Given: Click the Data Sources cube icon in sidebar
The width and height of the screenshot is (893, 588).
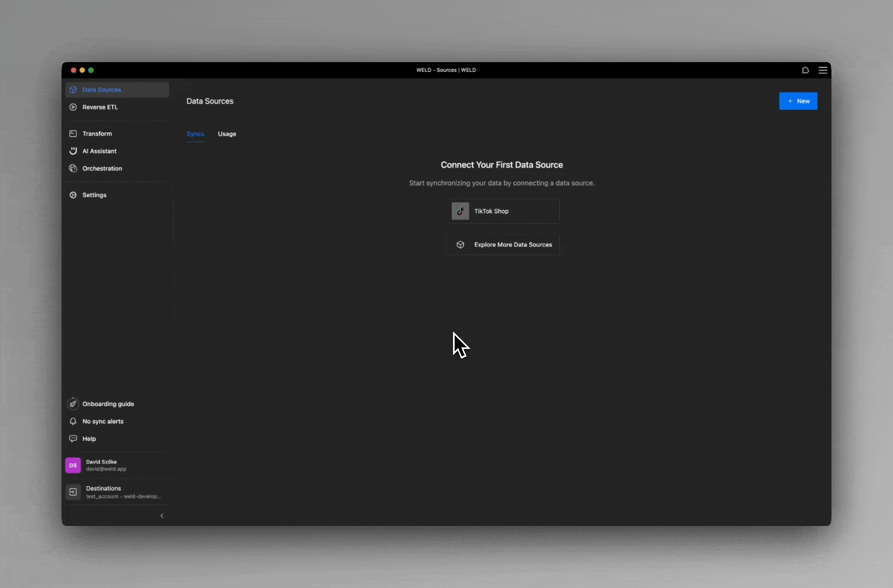Looking at the screenshot, I should coord(73,90).
